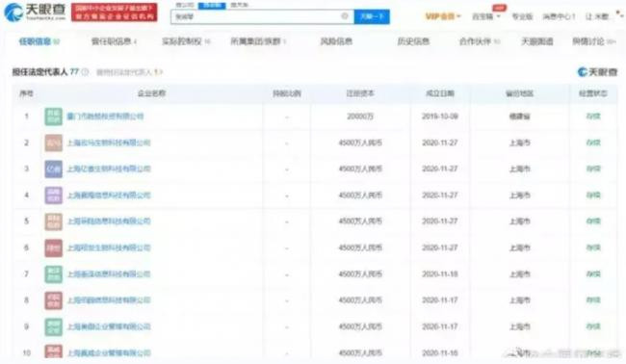Open the Shanghai company name link in row 2

(x=109, y=143)
